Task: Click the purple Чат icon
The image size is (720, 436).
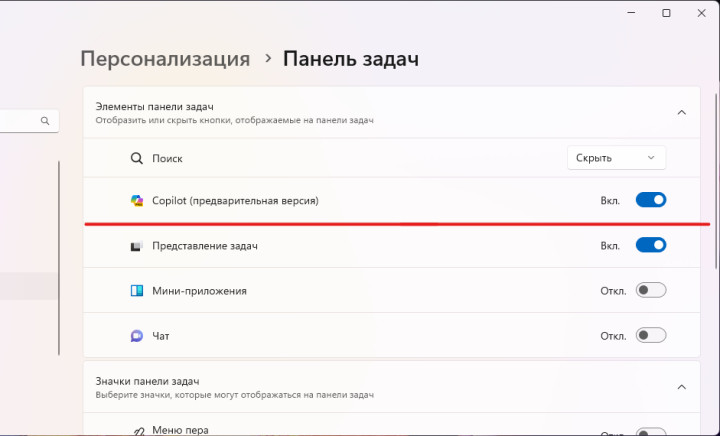Action: (137, 336)
